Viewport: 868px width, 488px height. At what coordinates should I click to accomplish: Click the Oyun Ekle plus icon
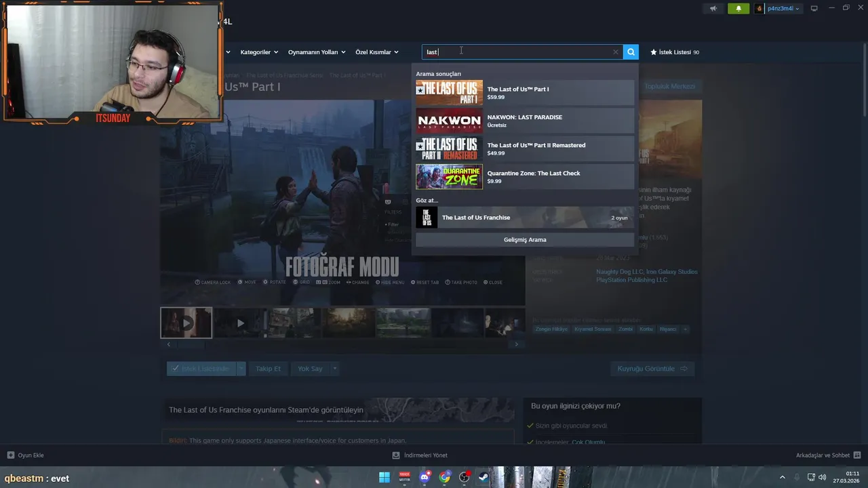click(x=10, y=455)
